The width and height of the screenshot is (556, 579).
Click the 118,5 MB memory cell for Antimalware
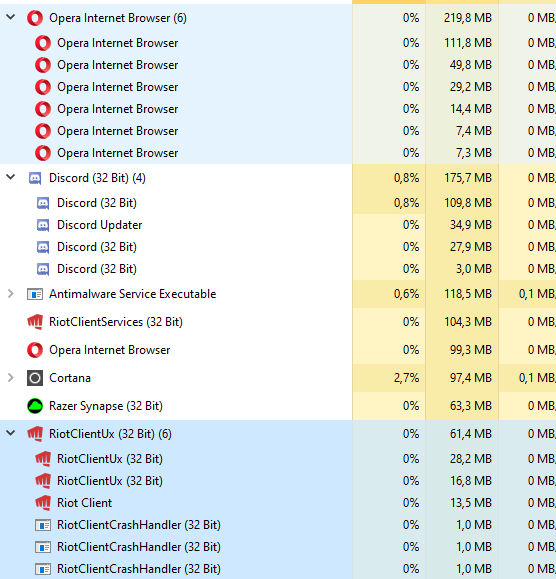click(x=468, y=294)
